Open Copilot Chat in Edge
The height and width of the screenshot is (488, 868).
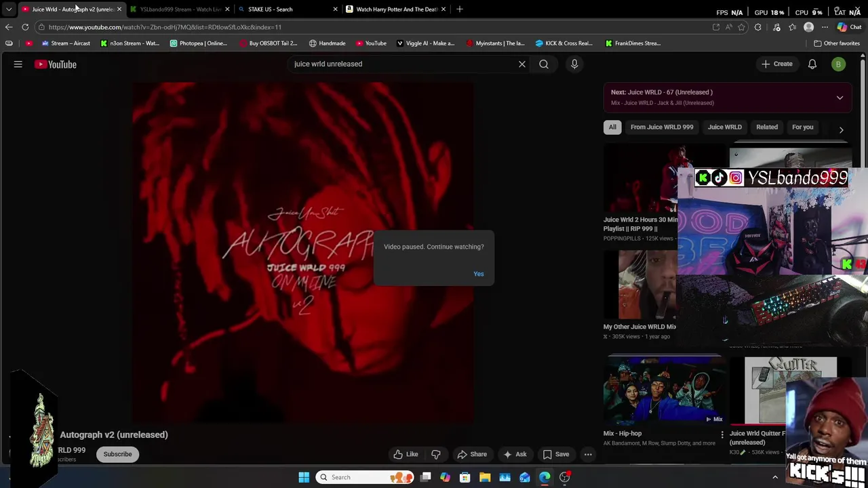[849, 27]
